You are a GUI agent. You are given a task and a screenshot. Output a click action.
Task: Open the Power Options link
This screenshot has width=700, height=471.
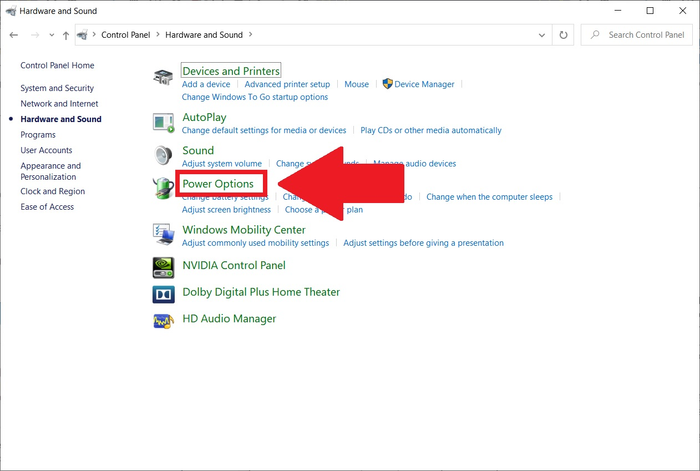click(218, 184)
